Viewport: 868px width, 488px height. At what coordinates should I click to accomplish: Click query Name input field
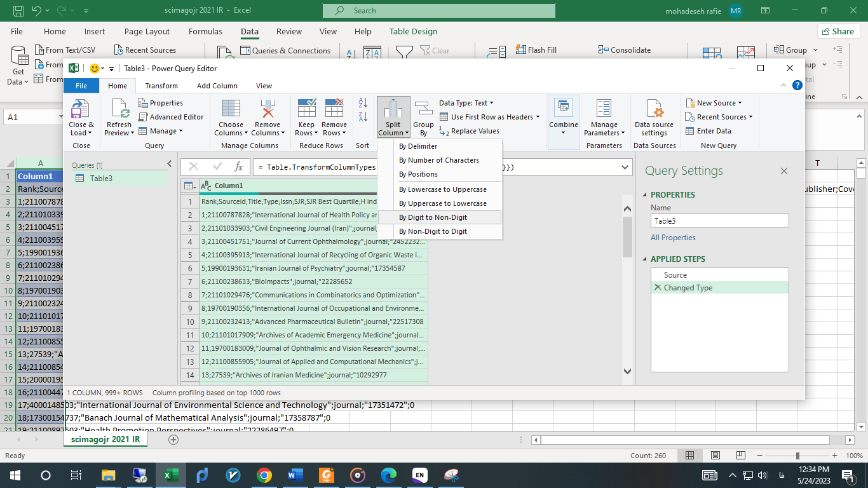(x=719, y=220)
